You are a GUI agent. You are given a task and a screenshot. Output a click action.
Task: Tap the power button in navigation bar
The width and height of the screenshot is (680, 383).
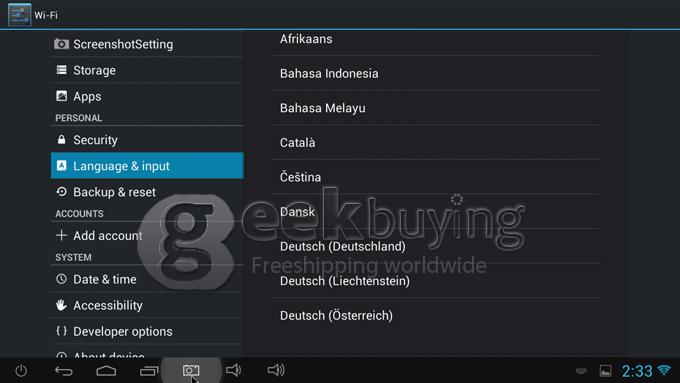21,370
